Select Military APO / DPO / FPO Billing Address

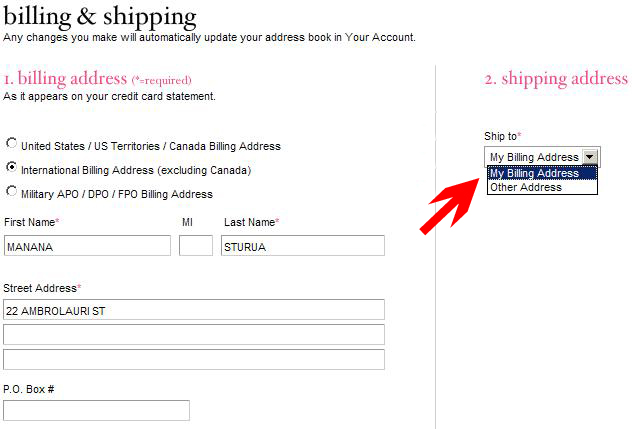click(x=11, y=191)
